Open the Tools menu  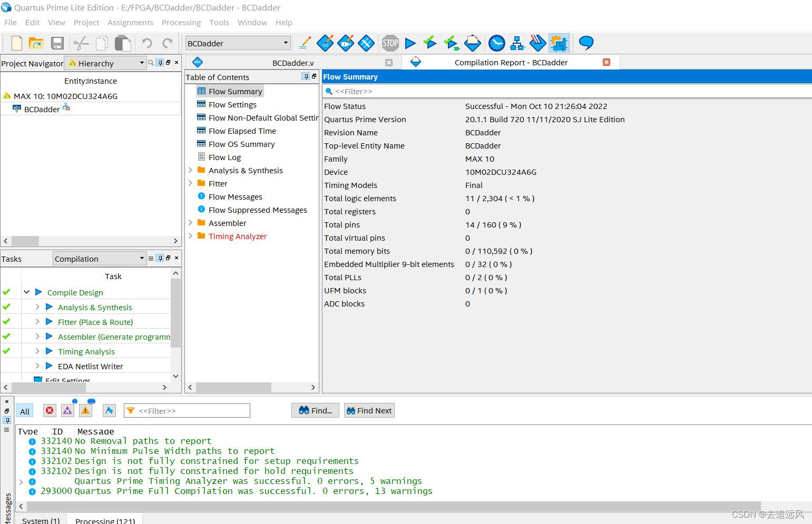coord(219,23)
